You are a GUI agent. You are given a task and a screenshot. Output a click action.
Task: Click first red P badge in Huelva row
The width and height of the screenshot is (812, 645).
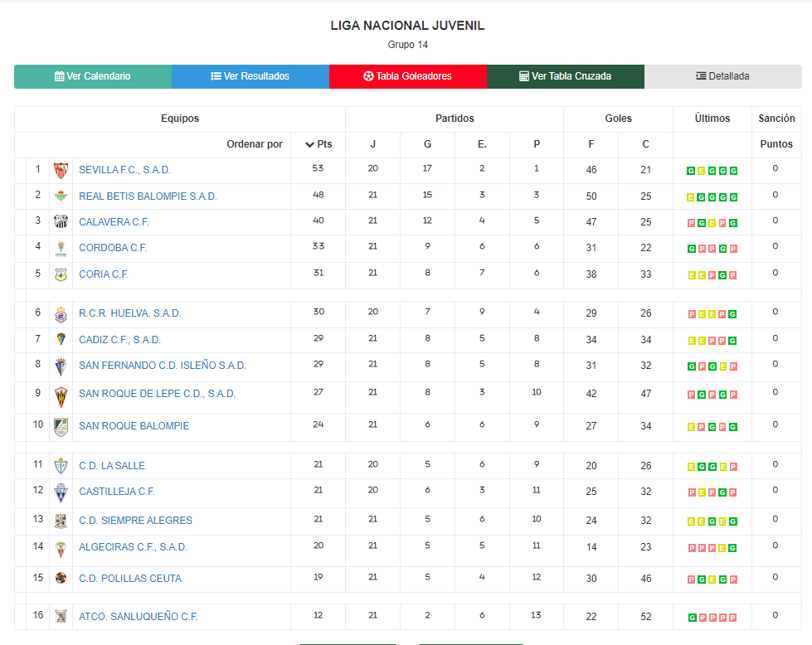tap(692, 314)
